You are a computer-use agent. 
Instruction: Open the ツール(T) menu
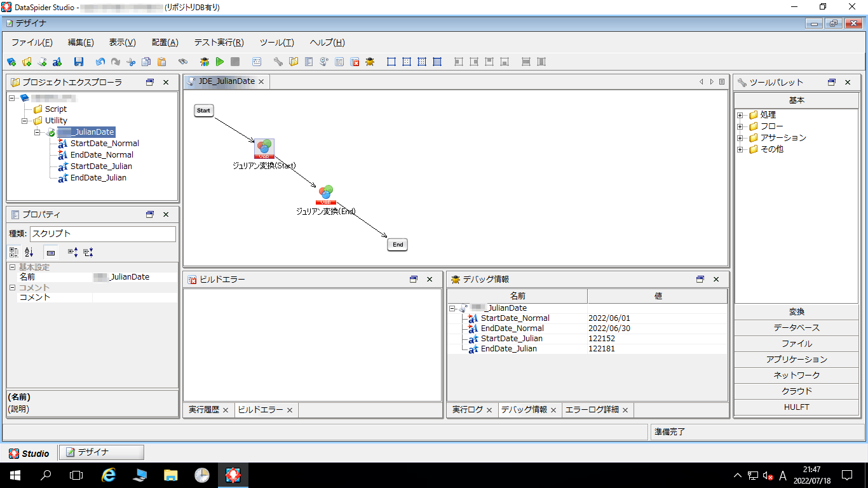pyautogui.click(x=276, y=43)
